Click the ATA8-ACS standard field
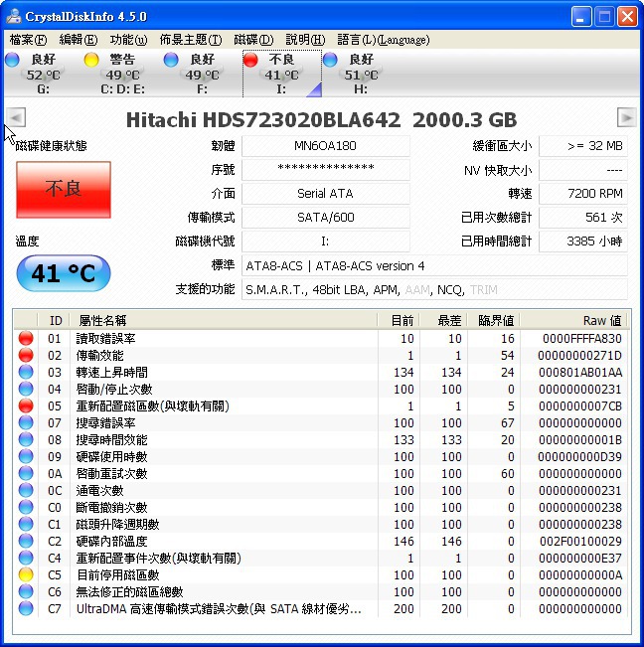This screenshot has width=644, height=647. [x=434, y=265]
